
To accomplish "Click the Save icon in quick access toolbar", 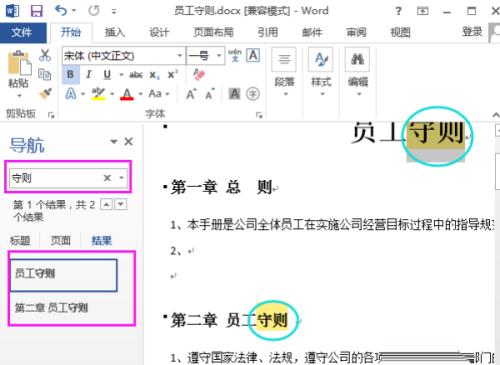I will coord(36,11).
